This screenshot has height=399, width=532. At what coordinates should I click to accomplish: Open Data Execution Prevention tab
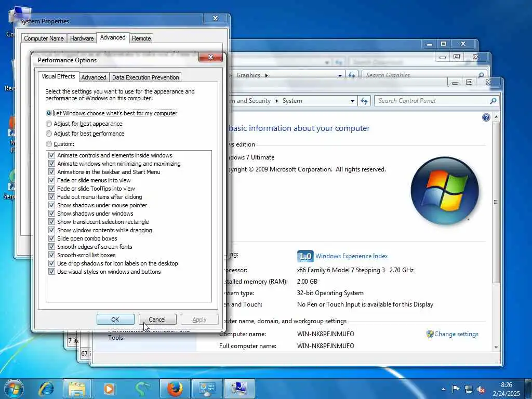click(145, 77)
